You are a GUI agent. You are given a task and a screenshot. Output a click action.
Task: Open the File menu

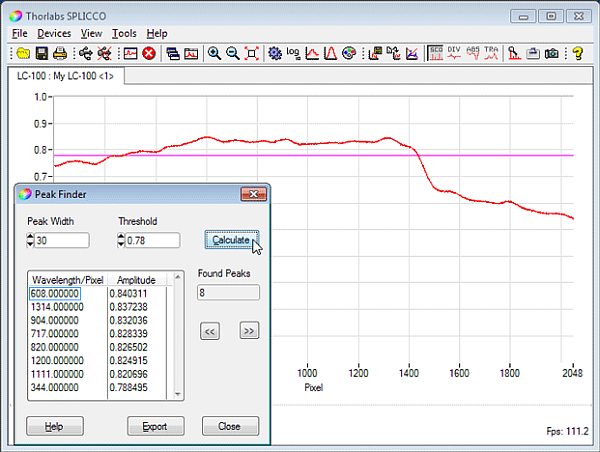pos(20,34)
